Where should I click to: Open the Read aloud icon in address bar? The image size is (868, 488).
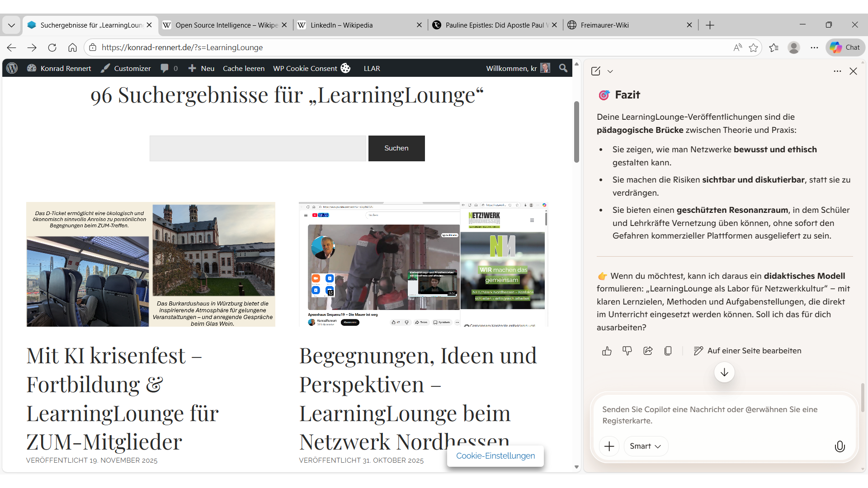point(737,47)
